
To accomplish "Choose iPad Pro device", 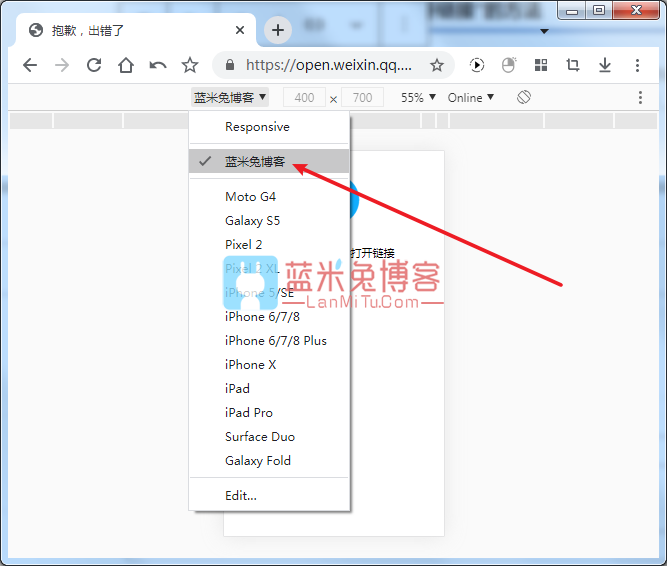I will point(269,412).
